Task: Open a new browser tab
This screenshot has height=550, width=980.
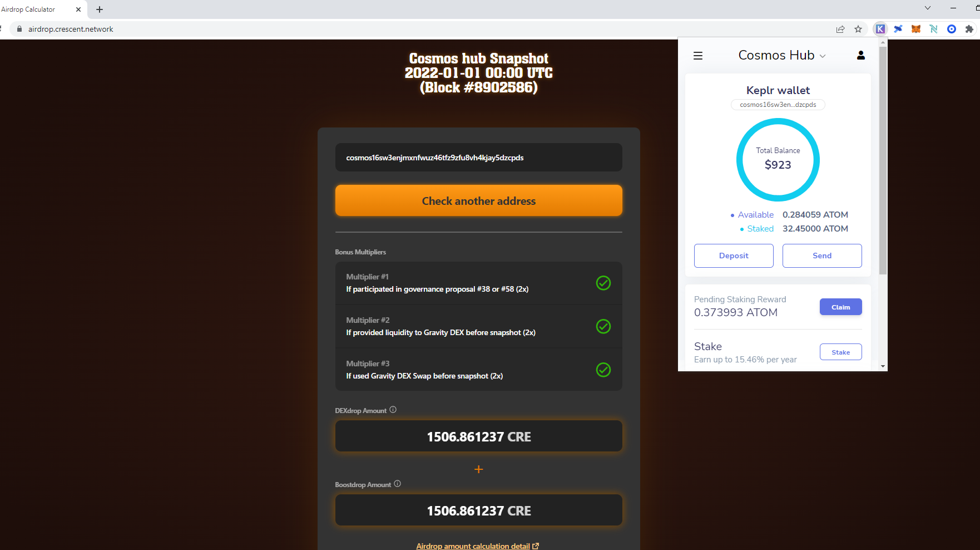Action: pos(100,9)
